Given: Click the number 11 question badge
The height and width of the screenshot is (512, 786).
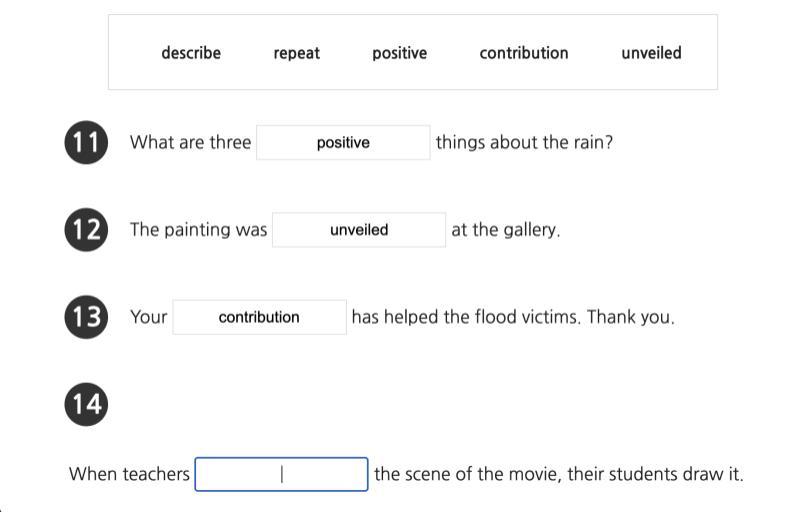Looking at the screenshot, I should pos(86,143).
